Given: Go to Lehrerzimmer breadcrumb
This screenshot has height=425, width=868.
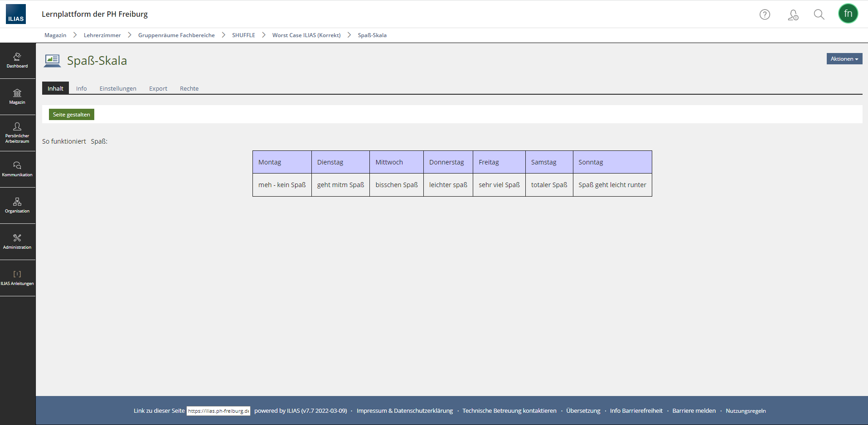Looking at the screenshot, I should 102,35.
